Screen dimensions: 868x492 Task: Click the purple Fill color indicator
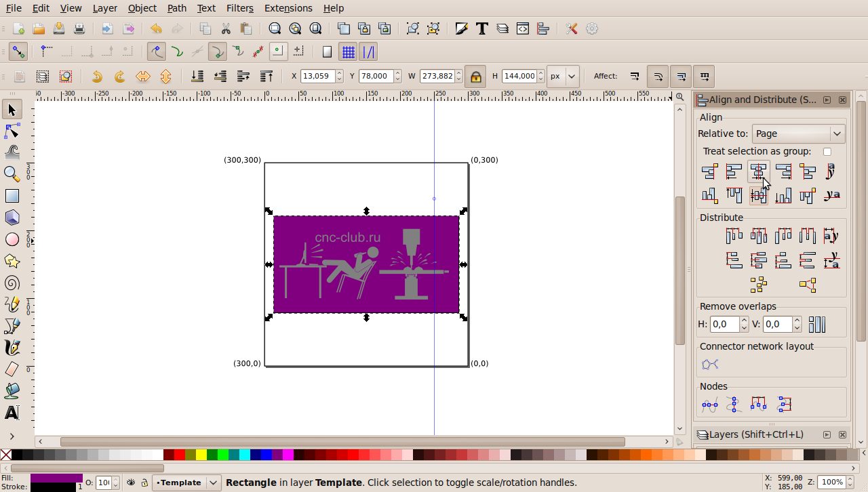pos(56,478)
